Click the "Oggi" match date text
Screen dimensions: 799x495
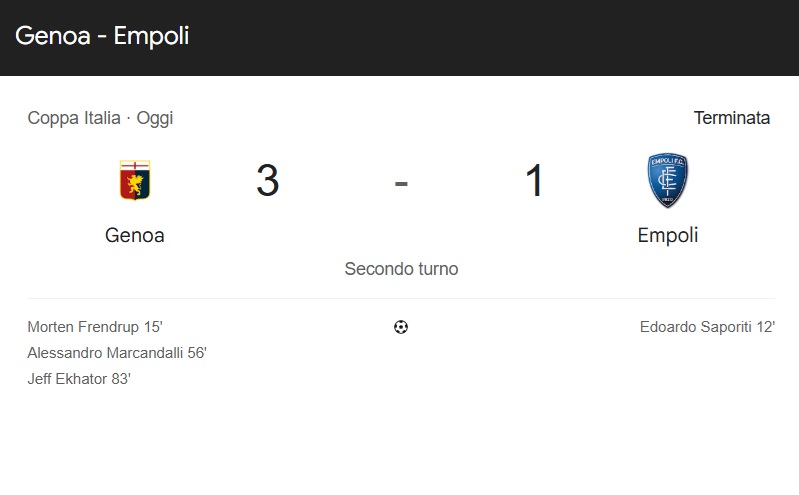point(155,118)
